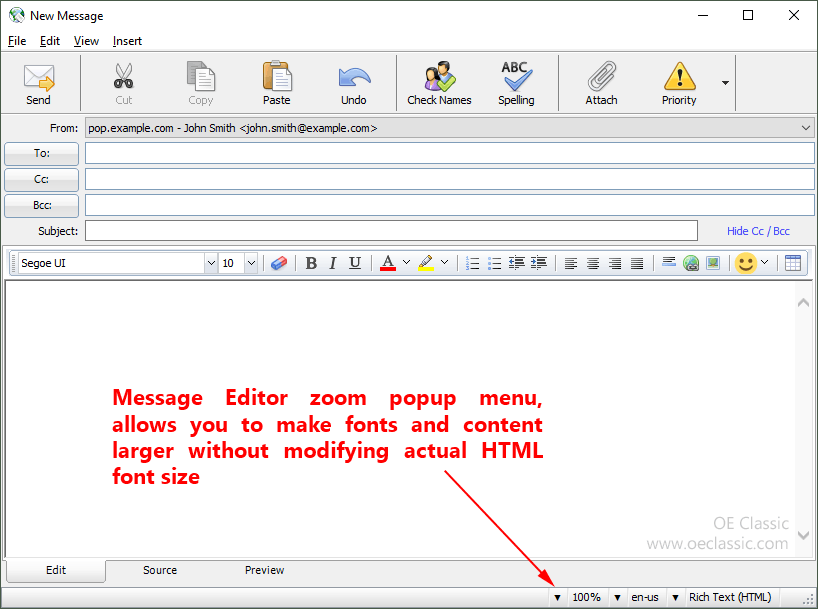Click the Attach paperclip icon
Viewport: 818px width, 609px height.
[x=602, y=76]
